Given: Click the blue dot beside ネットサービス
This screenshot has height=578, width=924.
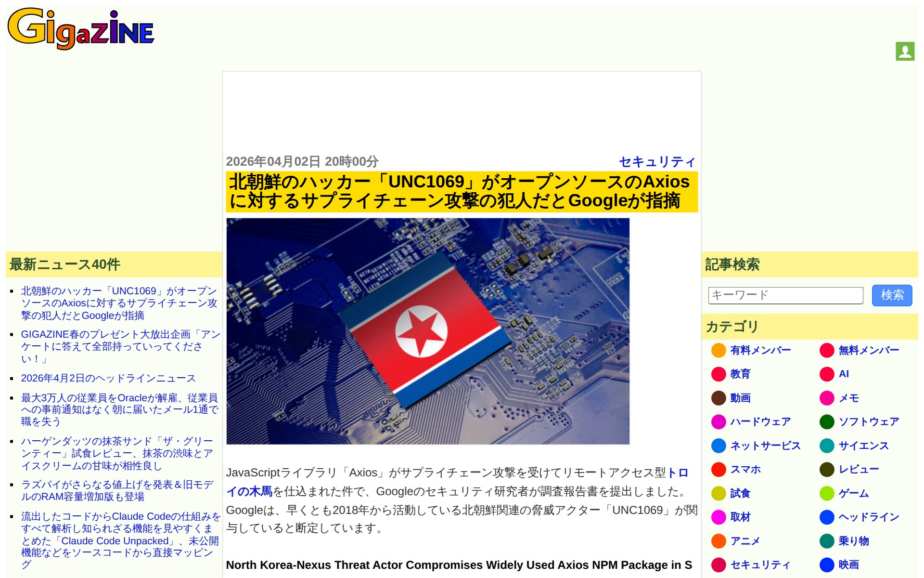Looking at the screenshot, I should point(719,446).
